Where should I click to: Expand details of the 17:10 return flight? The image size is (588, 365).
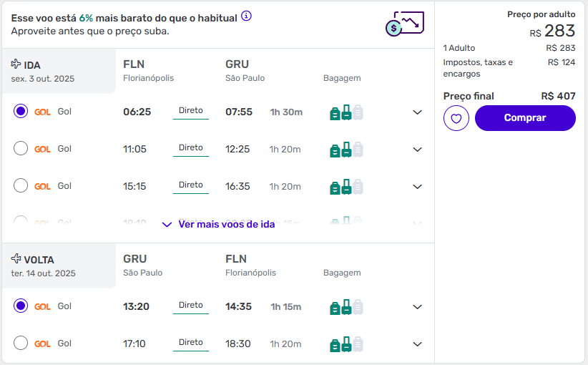(417, 344)
